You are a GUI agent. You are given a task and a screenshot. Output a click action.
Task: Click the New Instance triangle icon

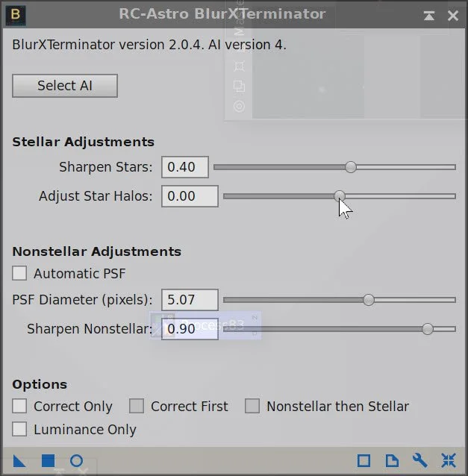(x=19, y=461)
